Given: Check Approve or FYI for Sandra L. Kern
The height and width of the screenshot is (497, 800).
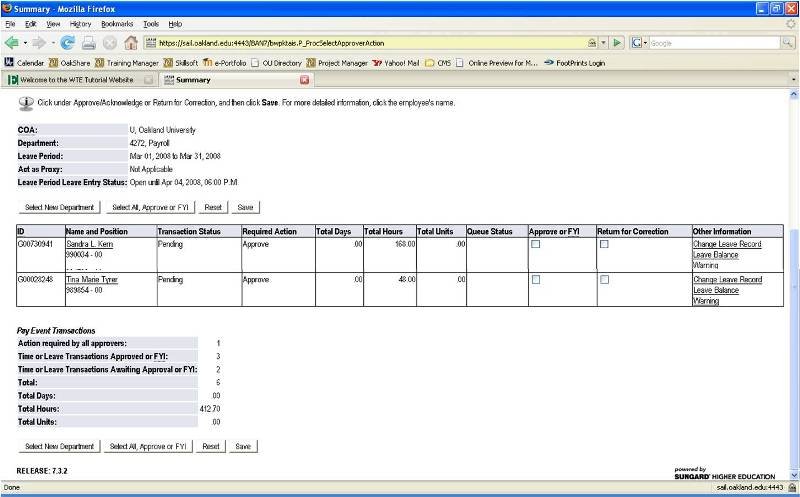Looking at the screenshot, I should tap(536, 245).
